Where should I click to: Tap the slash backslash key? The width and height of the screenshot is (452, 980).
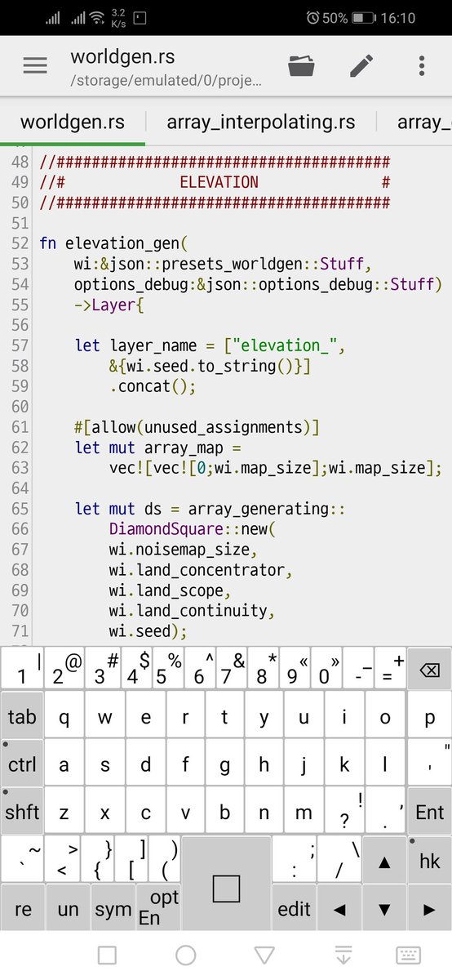(340, 859)
